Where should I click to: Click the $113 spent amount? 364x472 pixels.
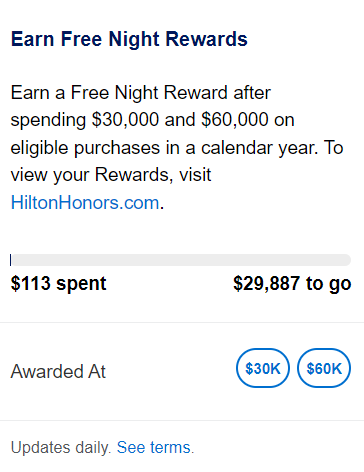58,284
